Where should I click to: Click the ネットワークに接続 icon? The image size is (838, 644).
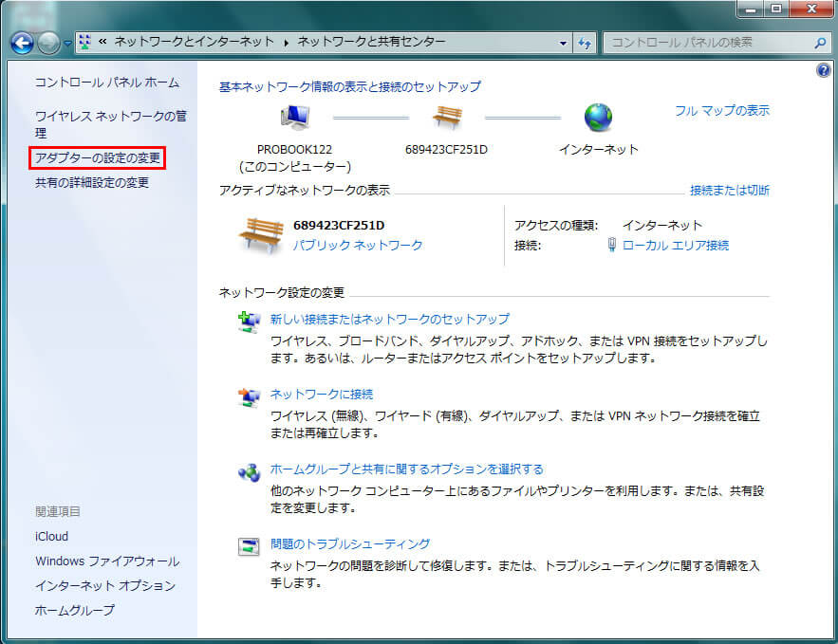(249, 396)
